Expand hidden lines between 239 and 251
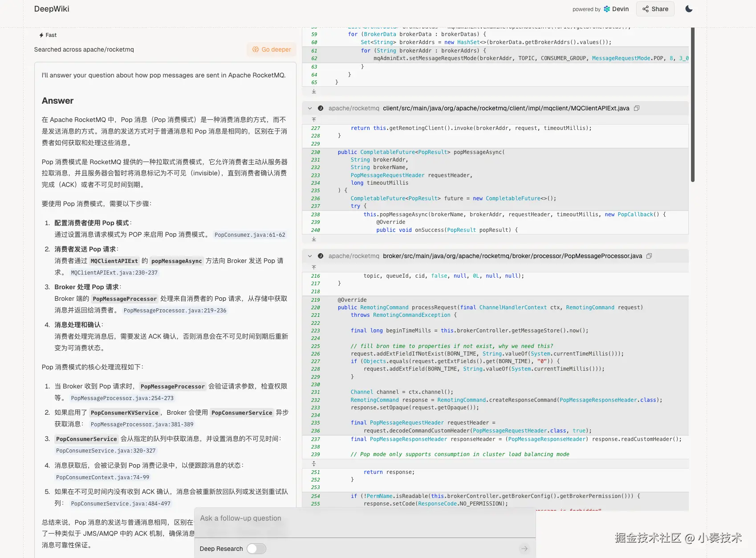Viewport: 756px width, 558px height. (x=314, y=464)
